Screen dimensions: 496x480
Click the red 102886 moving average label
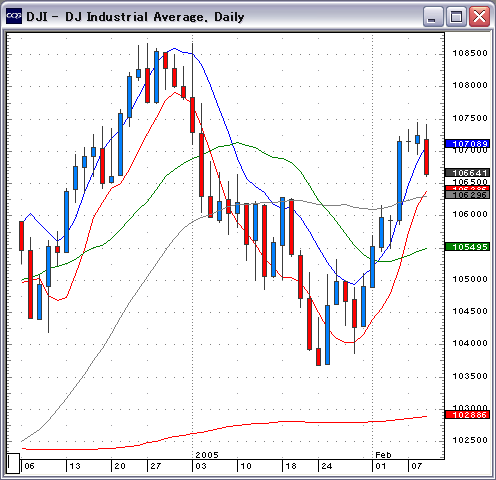pos(467,415)
